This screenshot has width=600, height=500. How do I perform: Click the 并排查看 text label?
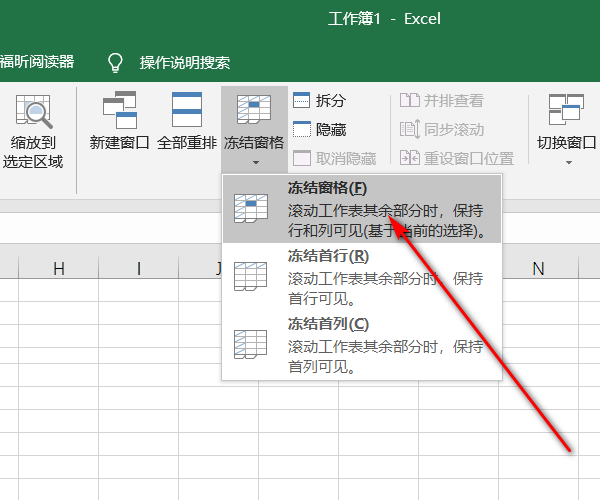(454, 101)
